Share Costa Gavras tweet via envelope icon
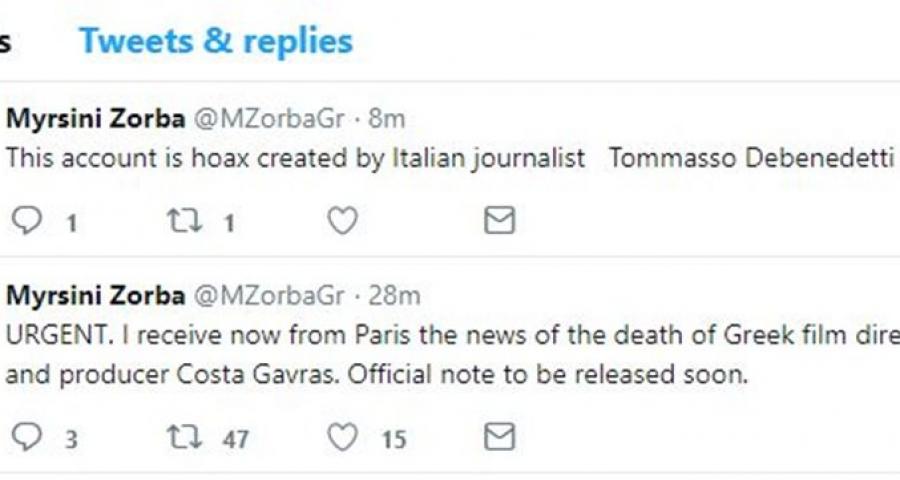The image size is (900, 480). [499, 437]
